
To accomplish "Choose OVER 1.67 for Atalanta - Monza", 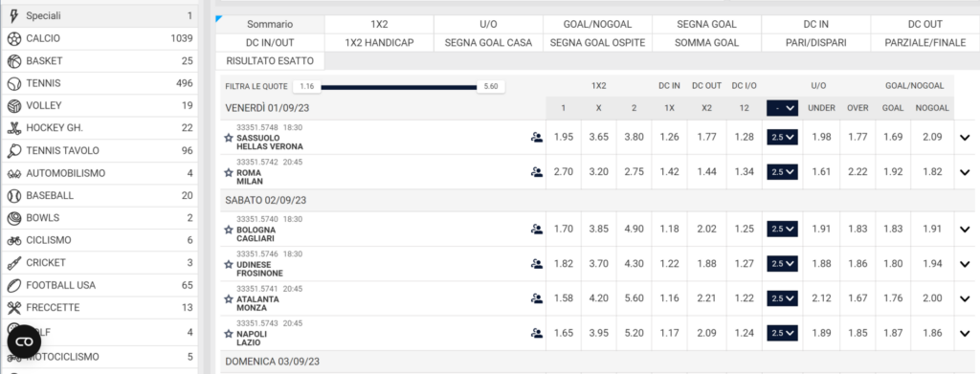I will click(x=857, y=298).
